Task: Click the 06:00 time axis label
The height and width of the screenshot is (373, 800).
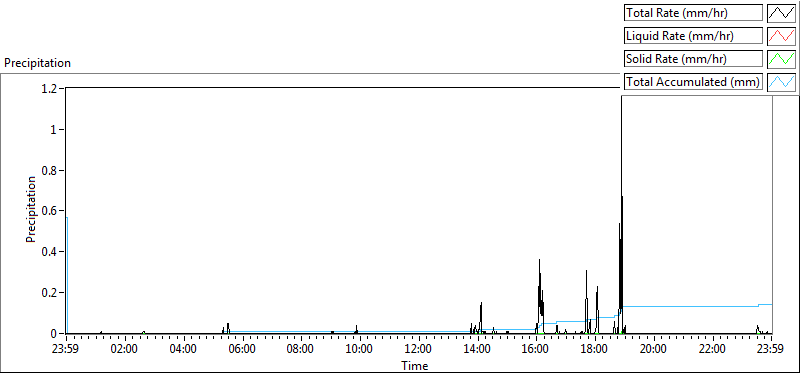Action: pyautogui.click(x=242, y=350)
